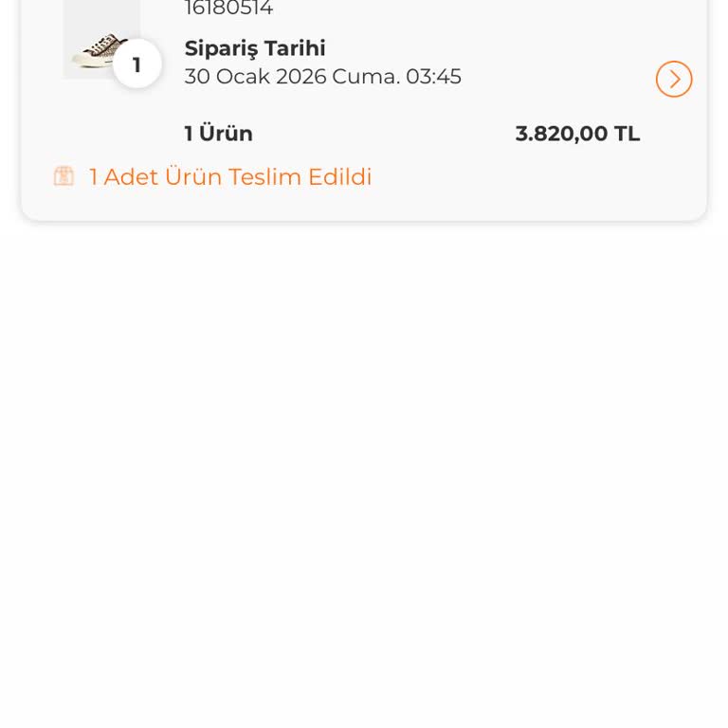The image size is (728, 728).
Task: Expand the order via the chevron circle
Action: [x=674, y=79]
